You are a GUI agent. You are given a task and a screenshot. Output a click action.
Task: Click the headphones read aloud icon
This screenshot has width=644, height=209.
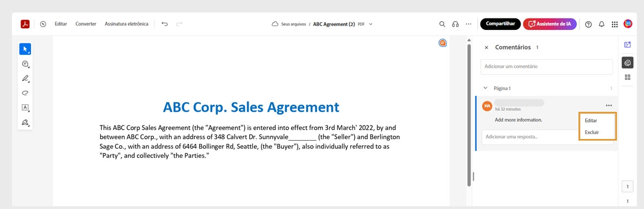pos(455,24)
